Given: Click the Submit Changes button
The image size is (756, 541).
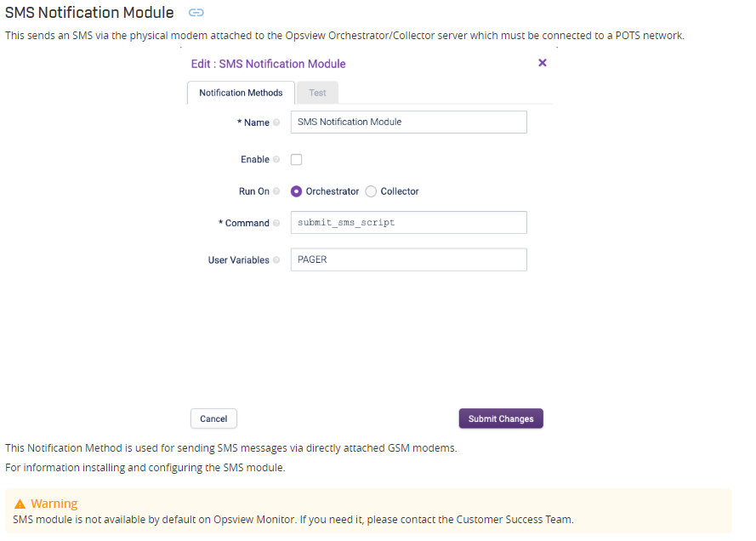Looking at the screenshot, I should tap(500, 419).
